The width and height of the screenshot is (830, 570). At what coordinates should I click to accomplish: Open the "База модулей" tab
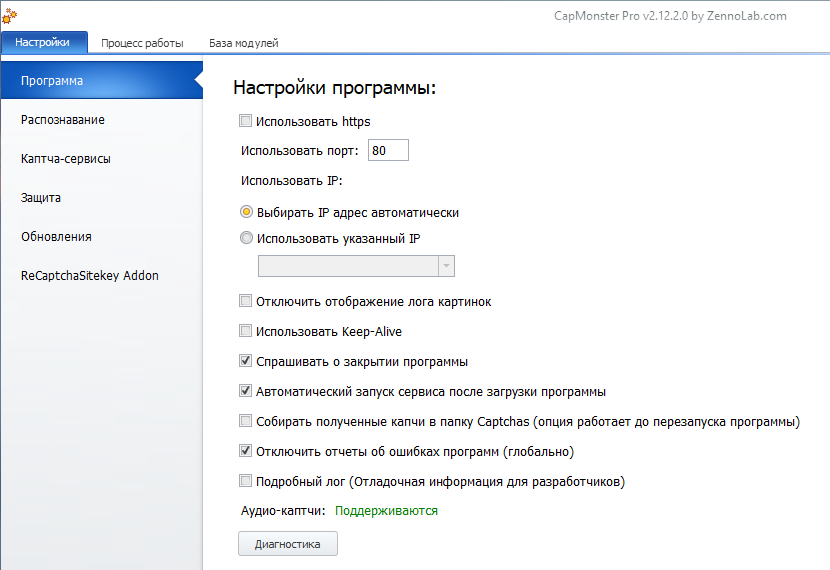point(243,43)
